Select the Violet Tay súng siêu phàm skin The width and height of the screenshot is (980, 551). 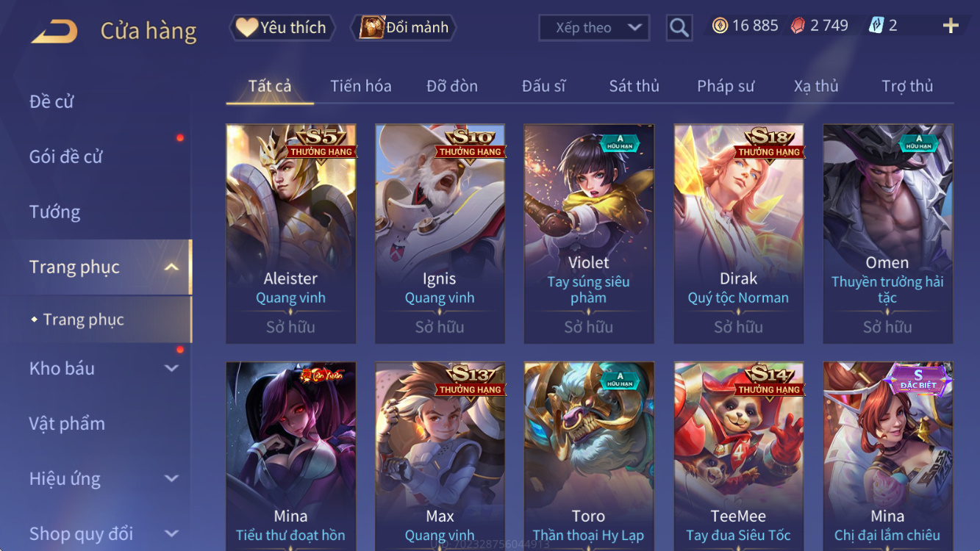pos(588,234)
